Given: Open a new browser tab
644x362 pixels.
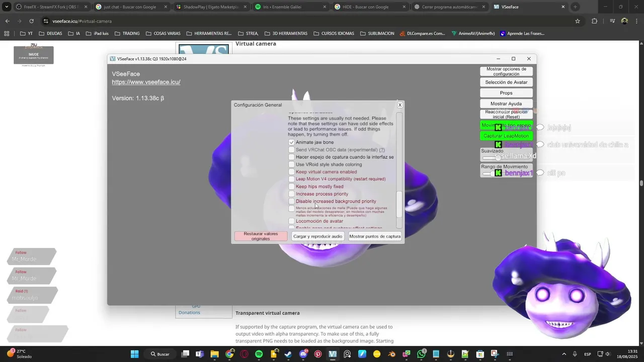Looking at the screenshot, I should point(575,7).
